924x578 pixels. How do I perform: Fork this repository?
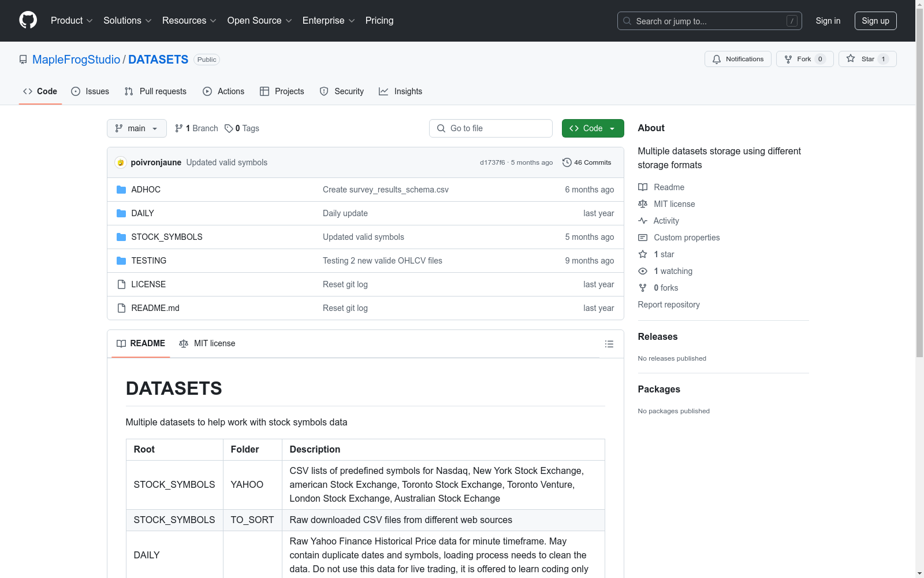tap(804, 59)
